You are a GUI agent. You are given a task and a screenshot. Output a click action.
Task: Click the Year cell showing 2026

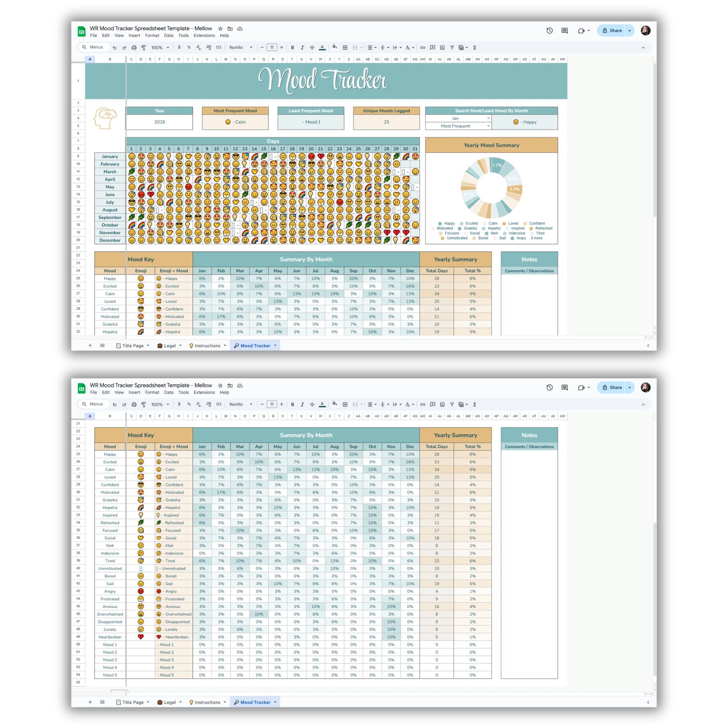coord(159,122)
